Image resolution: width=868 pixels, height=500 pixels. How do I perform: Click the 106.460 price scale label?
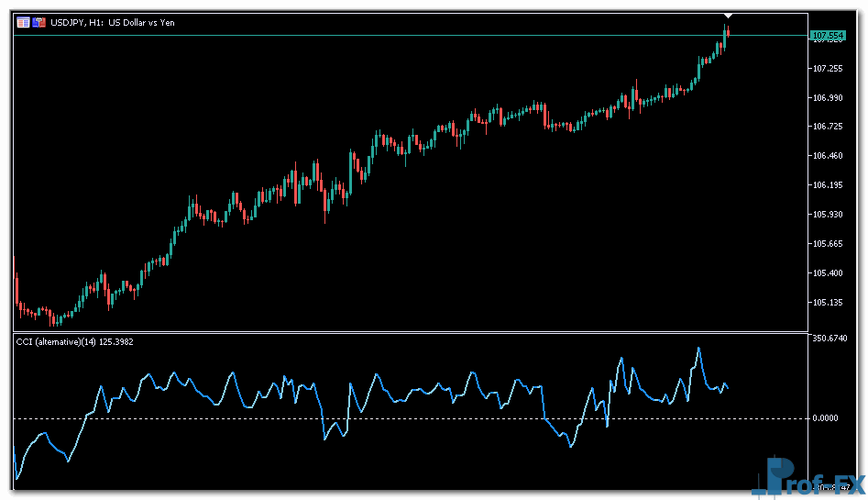pyautogui.click(x=827, y=156)
